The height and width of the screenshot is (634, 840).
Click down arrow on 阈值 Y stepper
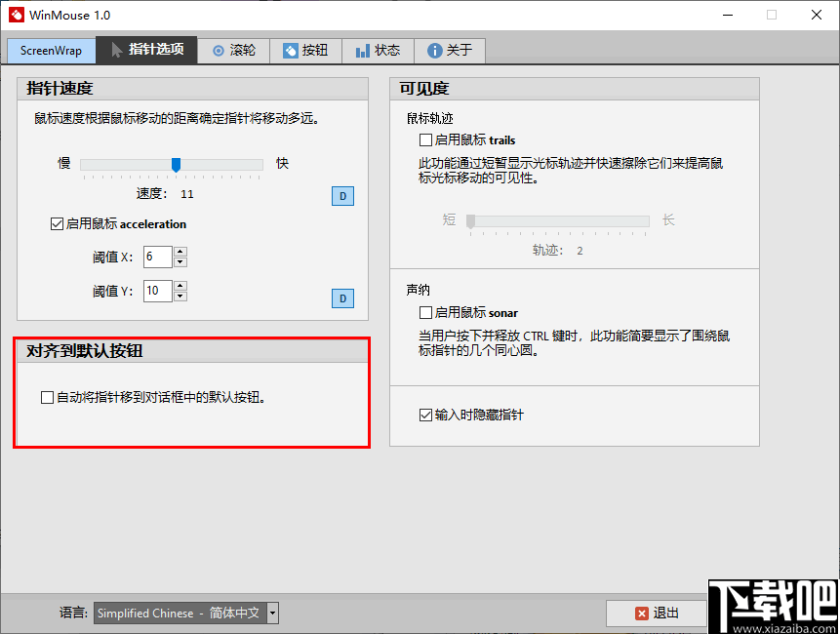point(180,297)
